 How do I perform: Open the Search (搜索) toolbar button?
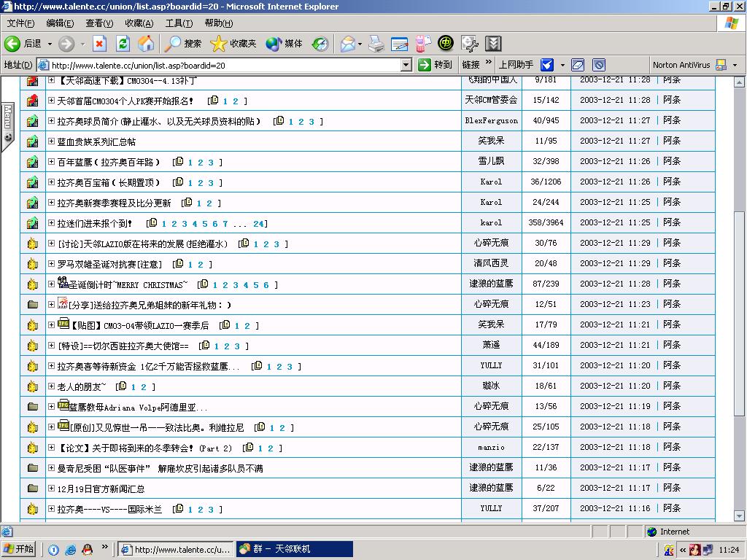[x=183, y=44]
